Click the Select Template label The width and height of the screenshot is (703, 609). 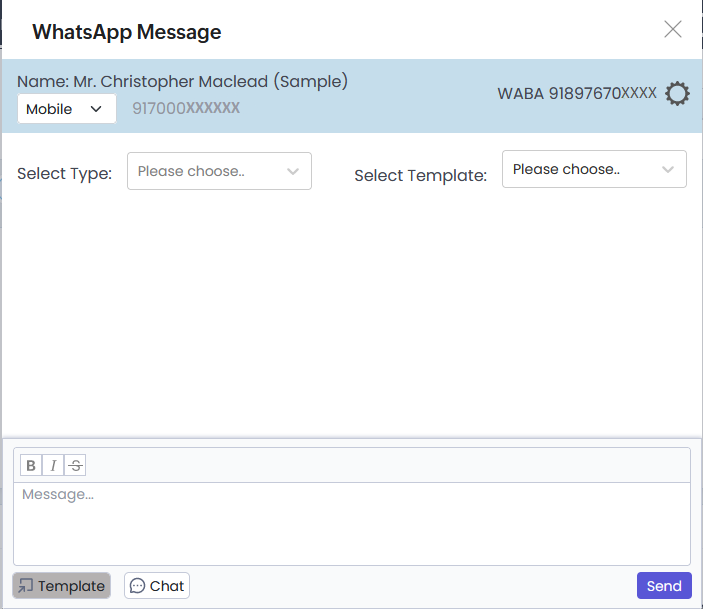click(421, 175)
